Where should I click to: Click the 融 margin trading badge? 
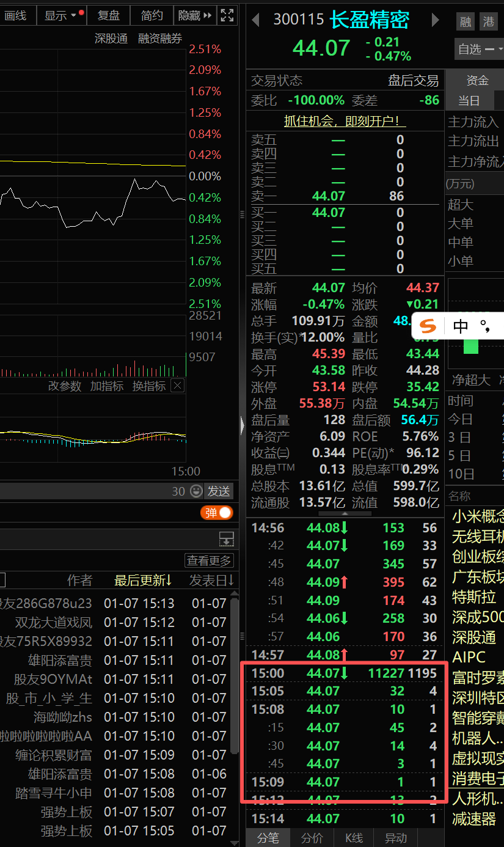pos(466,23)
